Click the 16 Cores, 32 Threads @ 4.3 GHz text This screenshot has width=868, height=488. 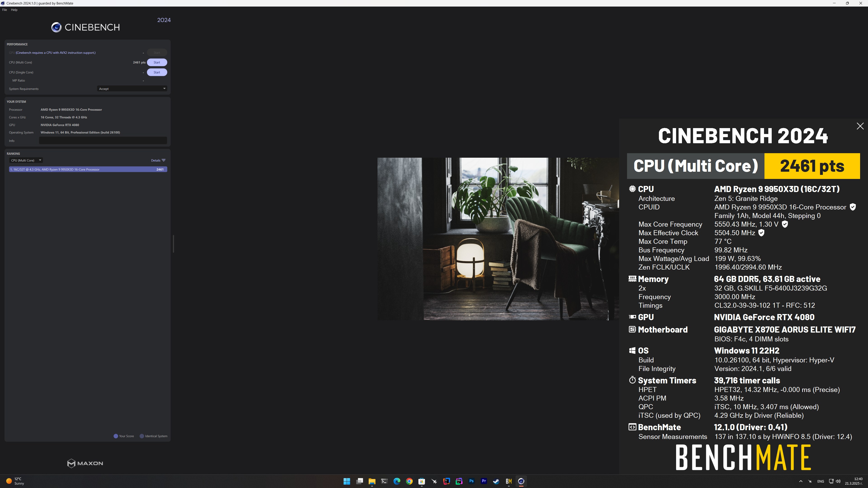click(x=64, y=117)
